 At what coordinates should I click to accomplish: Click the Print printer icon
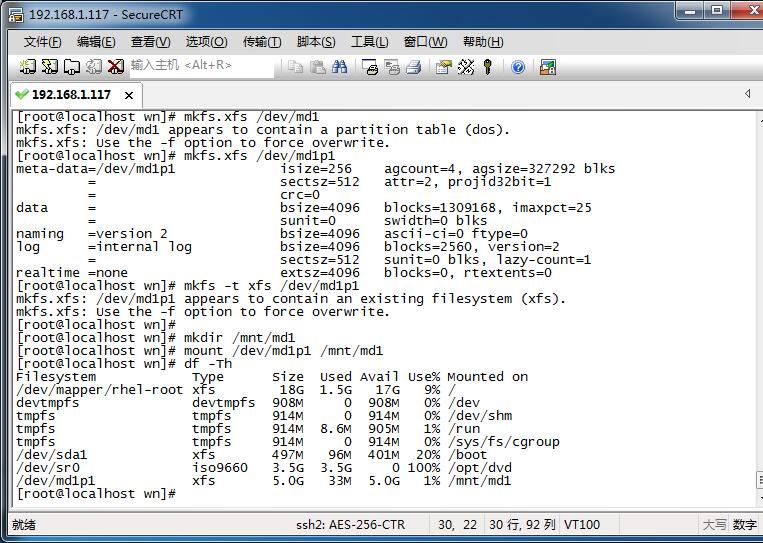click(x=414, y=67)
